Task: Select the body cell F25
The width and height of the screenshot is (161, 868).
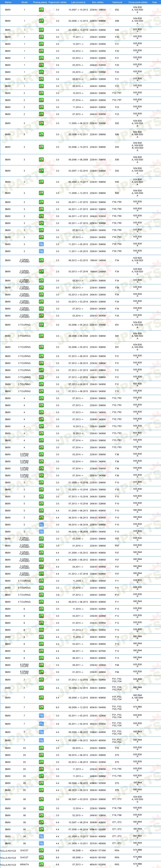Action: tap(117, 748)
